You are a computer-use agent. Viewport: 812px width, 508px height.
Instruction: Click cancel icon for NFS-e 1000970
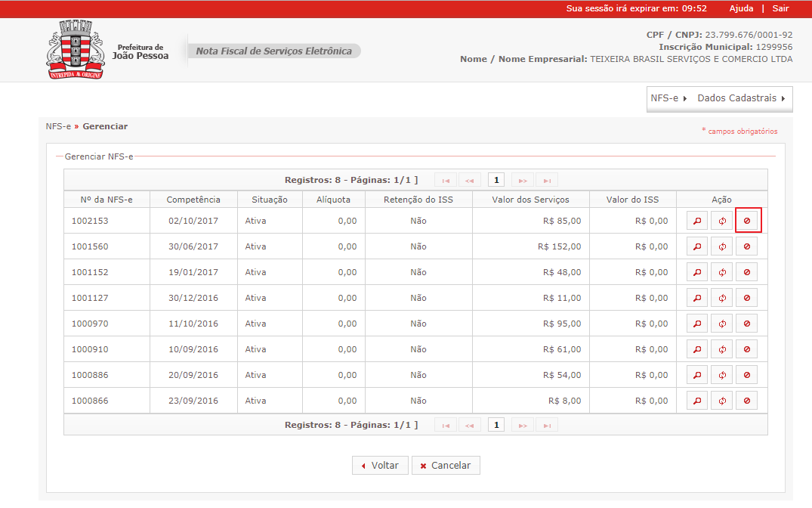pyautogui.click(x=747, y=324)
